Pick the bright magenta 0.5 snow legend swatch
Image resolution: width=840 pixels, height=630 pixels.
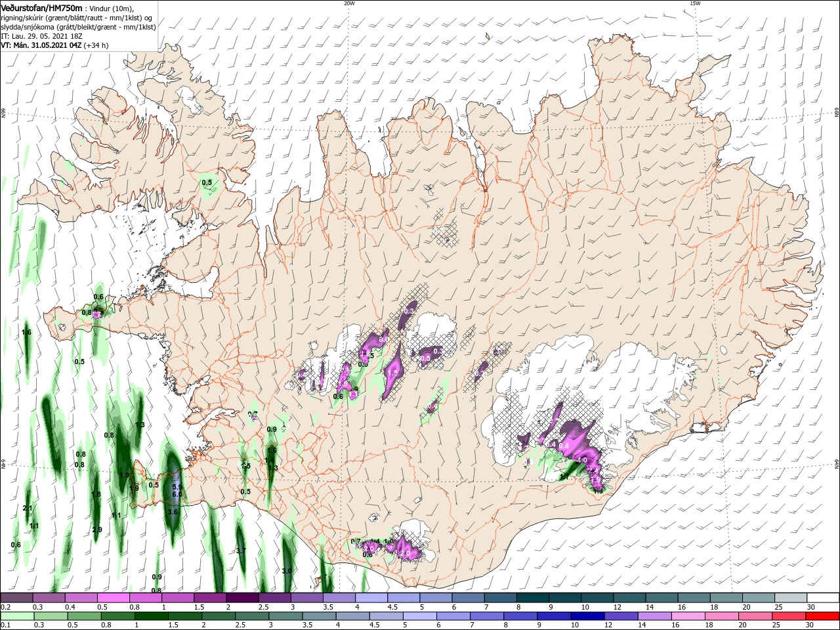114,598
